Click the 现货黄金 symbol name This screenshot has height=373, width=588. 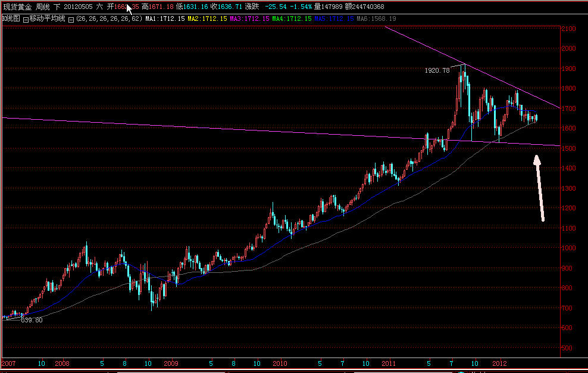point(17,7)
